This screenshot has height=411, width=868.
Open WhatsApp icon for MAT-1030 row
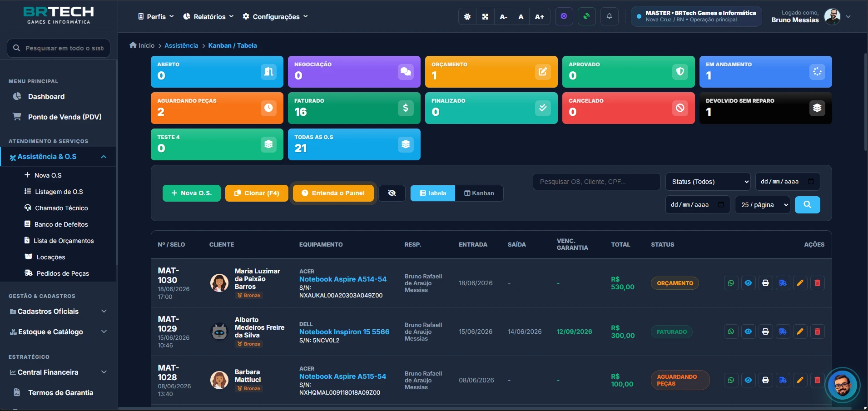pos(731,283)
